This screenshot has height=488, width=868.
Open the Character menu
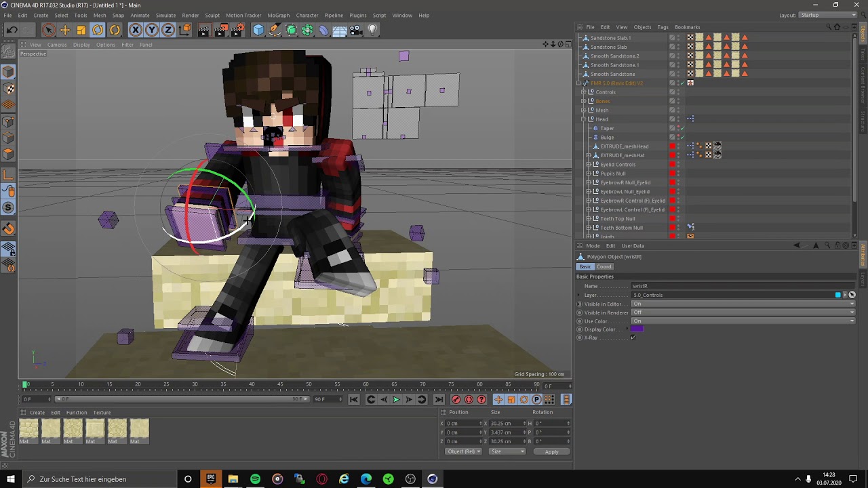click(307, 15)
